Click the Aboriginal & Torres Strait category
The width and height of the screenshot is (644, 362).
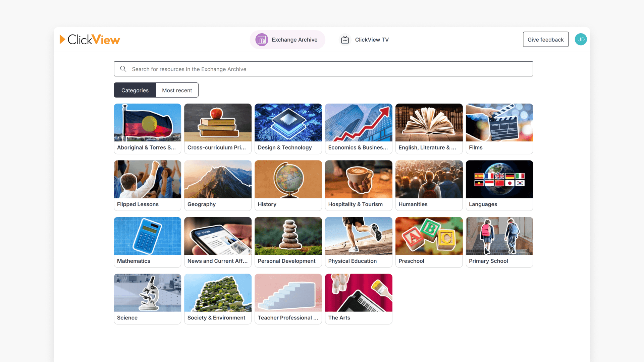pos(147,129)
